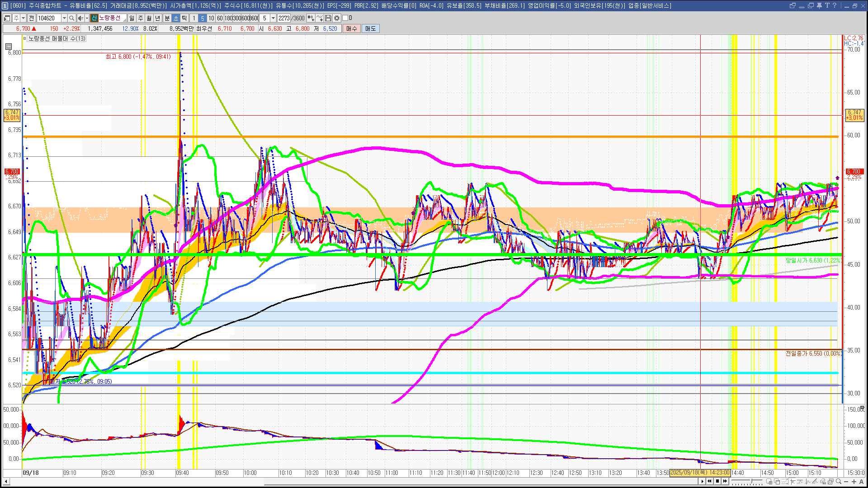Click the 매도 sell button
This screenshot has height=488, width=868.
click(x=370, y=28)
